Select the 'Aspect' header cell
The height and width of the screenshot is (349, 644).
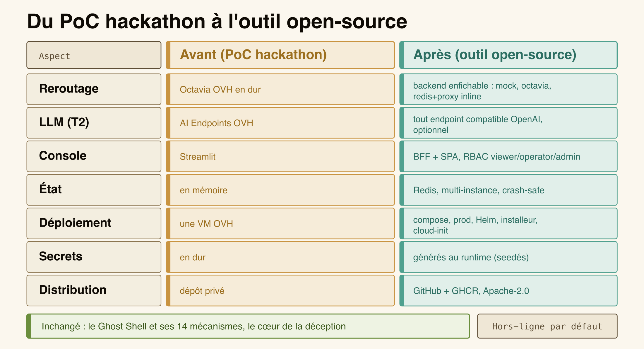click(x=94, y=55)
